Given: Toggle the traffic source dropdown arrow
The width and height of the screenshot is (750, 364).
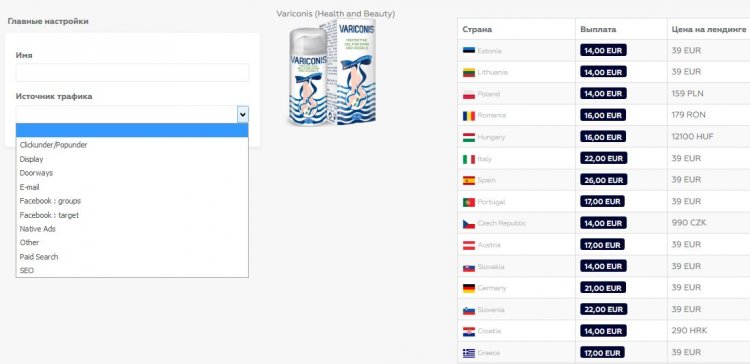Looking at the screenshot, I should [x=243, y=114].
